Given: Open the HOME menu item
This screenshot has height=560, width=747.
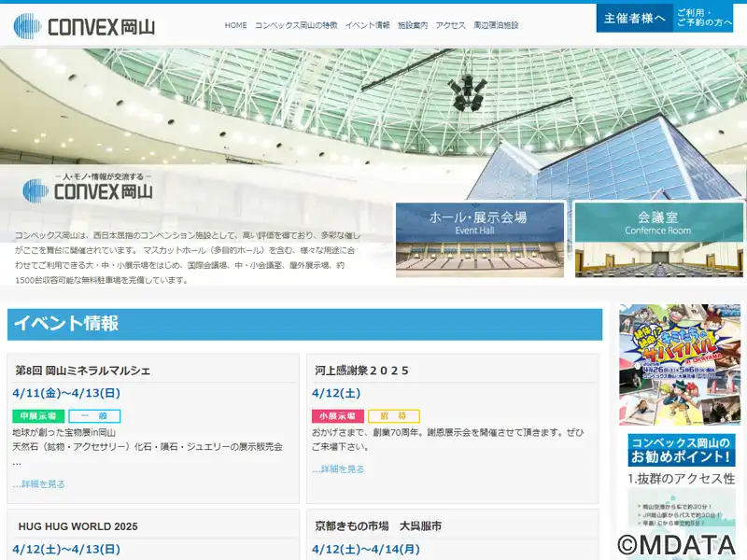Looking at the screenshot, I should click(x=235, y=25).
